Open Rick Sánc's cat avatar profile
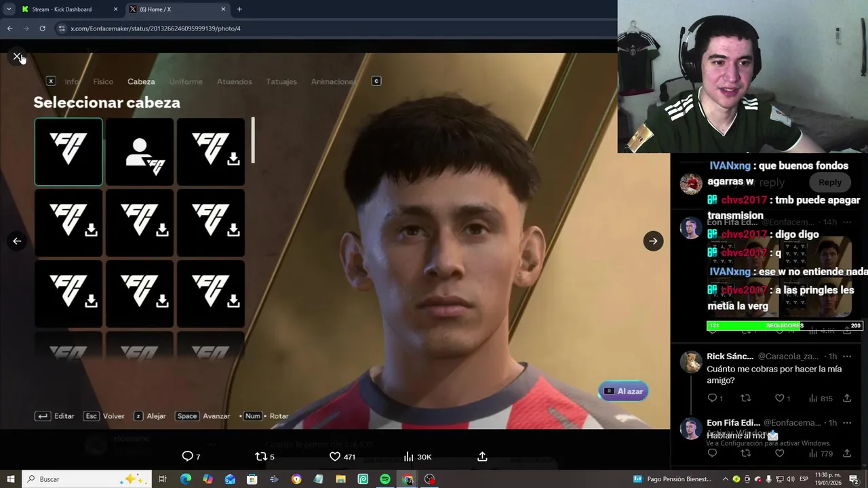The image size is (868, 488). tap(691, 363)
